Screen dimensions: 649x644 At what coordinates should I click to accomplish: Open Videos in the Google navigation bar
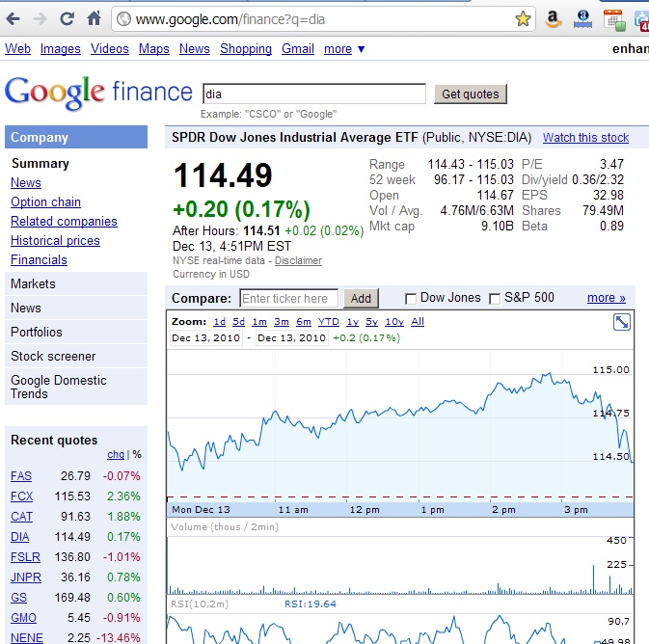click(x=110, y=49)
